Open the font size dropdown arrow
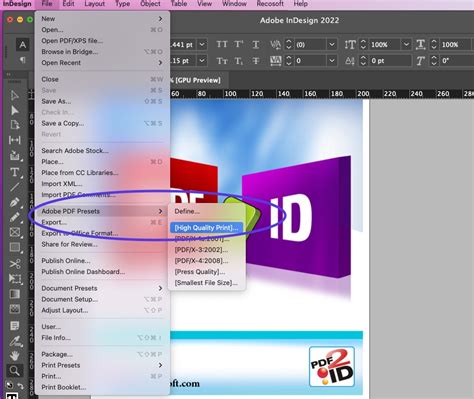 [202, 44]
